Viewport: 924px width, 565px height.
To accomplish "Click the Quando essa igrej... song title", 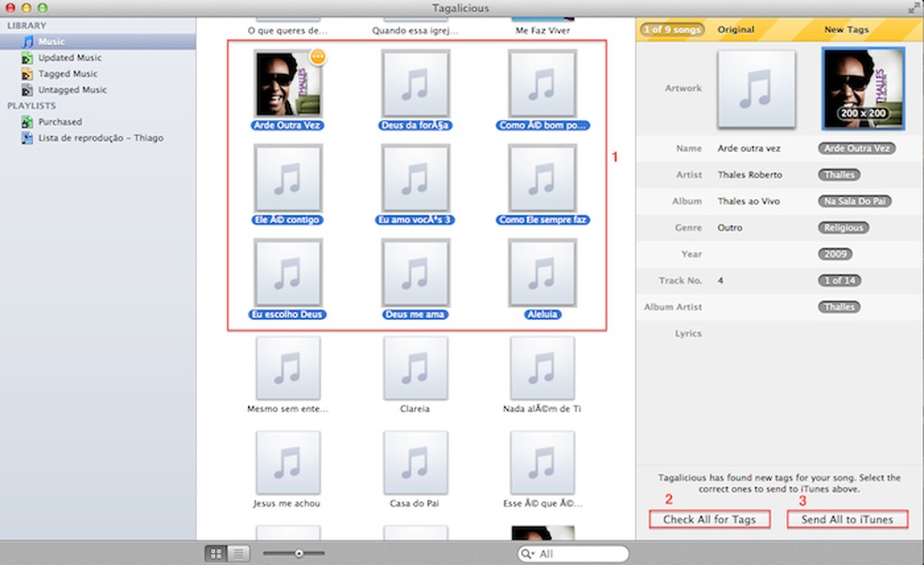I will [x=415, y=31].
